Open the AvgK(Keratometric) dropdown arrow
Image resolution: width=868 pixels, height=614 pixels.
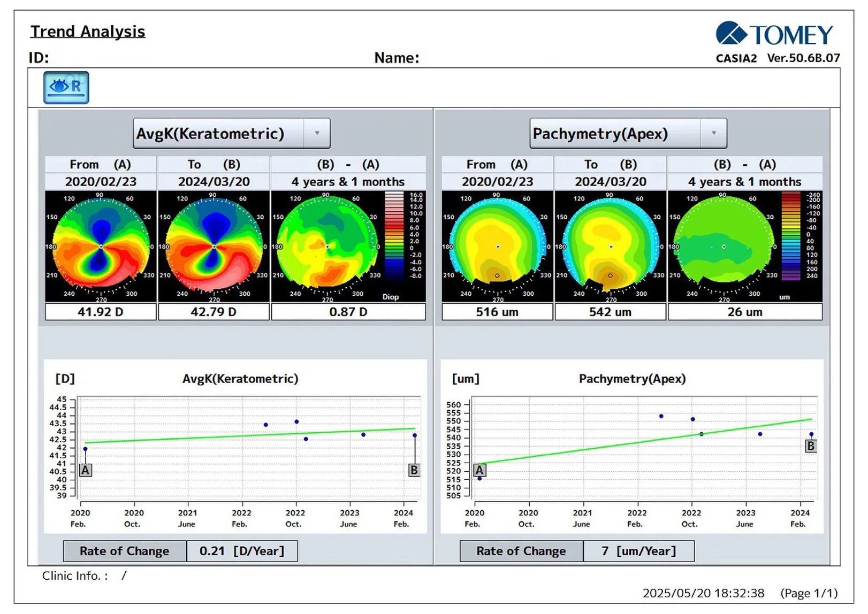[317, 133]
